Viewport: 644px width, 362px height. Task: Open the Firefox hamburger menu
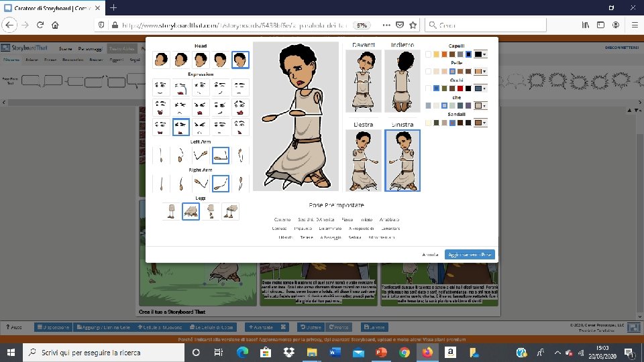point(635,25)
